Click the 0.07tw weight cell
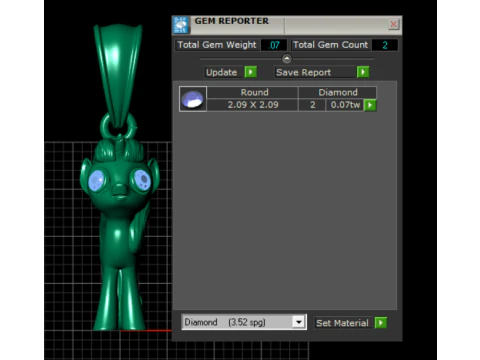The width and height of the screenshot is (480, 360). tap(345, 105)
